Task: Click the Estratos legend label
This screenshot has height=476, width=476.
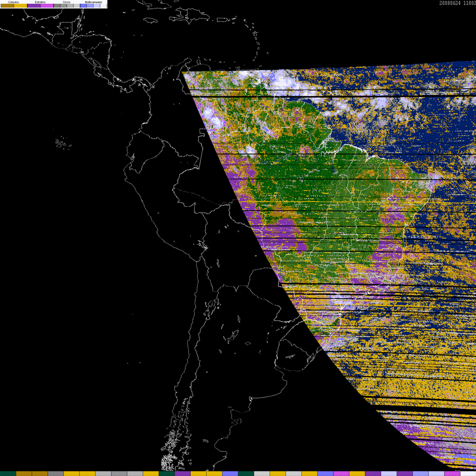Action: (40, 2)
